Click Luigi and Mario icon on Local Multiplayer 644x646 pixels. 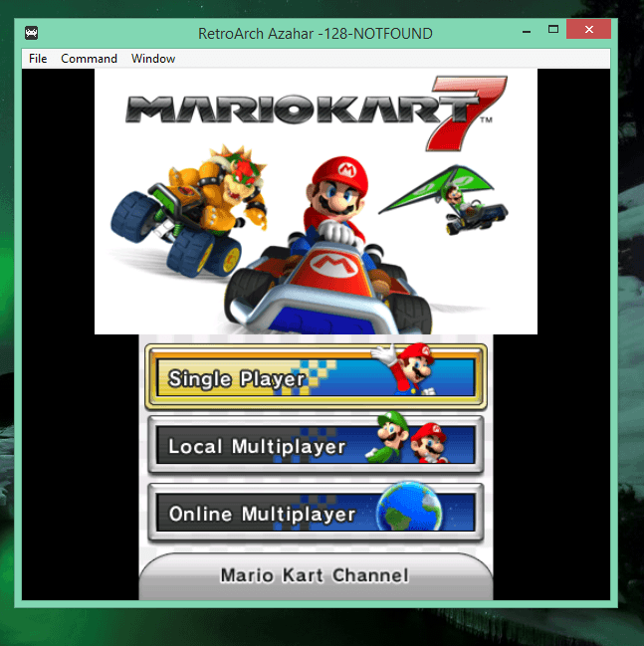pyautogui.click(x=412, y=441)
